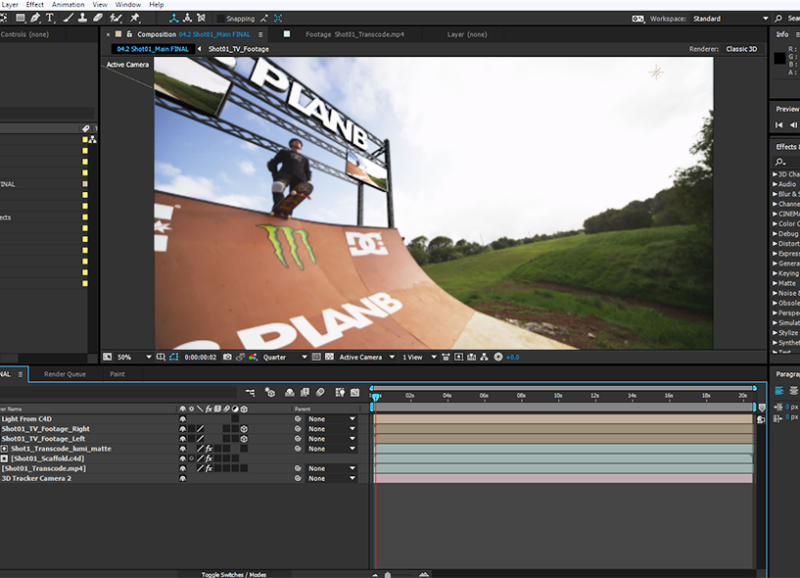This screenshot has width=800, height=578.
Task: Select the Eraser tool
Action: point(97,18)
